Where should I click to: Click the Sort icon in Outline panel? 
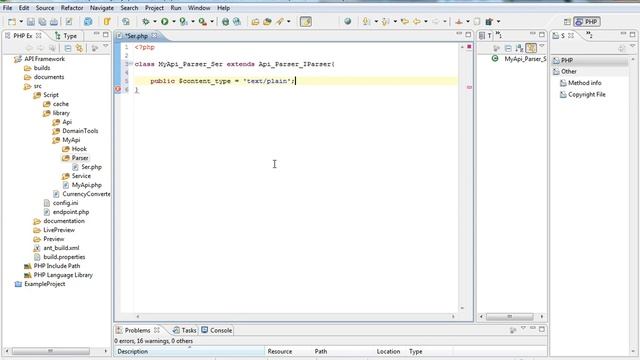pos(519,49)
